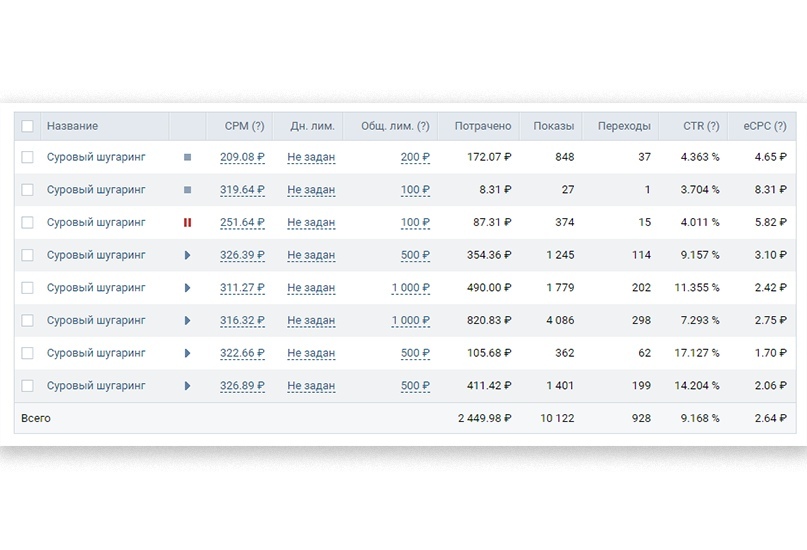Sort by the Потрачено column header
The image size is (807, 550).
click(482, 126)
